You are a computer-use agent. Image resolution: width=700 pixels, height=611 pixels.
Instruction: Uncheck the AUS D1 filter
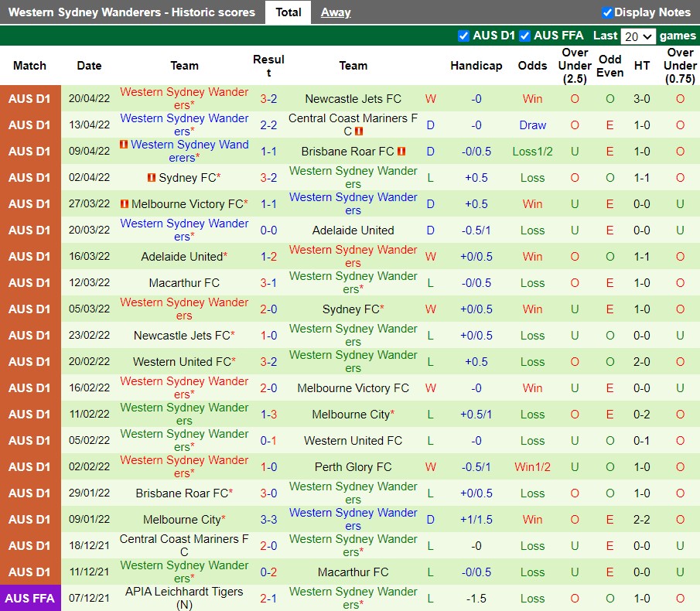464,36
